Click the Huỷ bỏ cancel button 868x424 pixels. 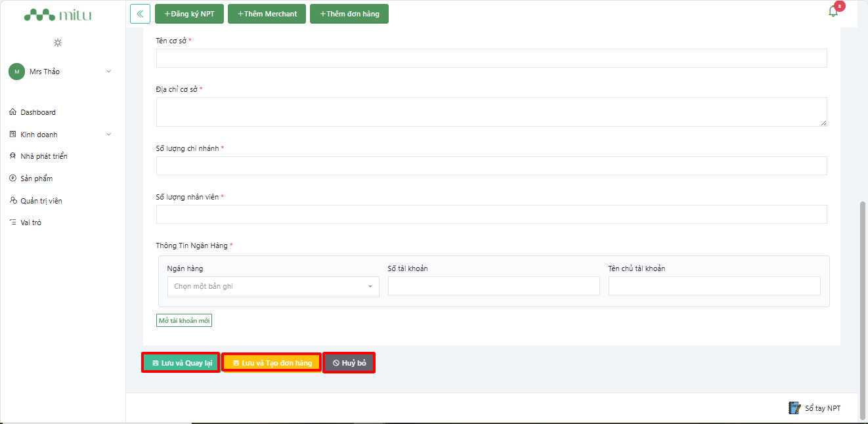coord(349,363)
